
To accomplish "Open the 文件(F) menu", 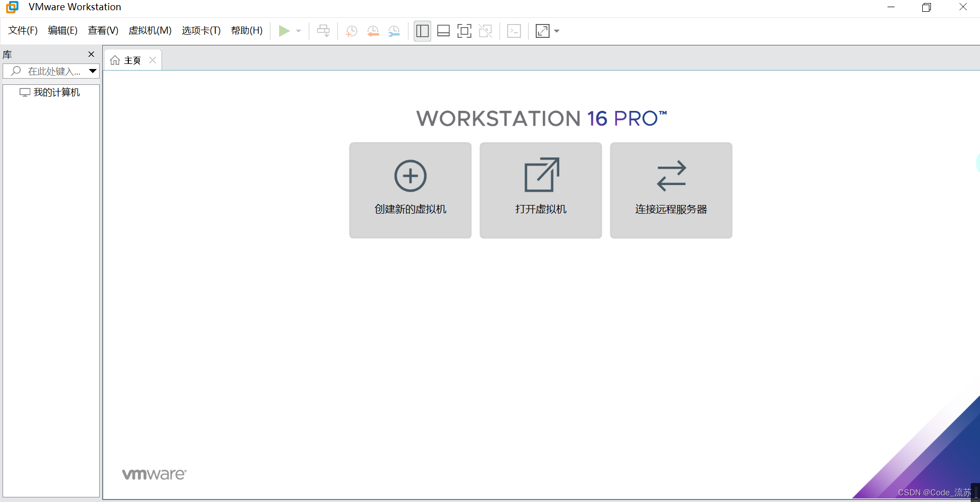I will click(x=23, y=31).
